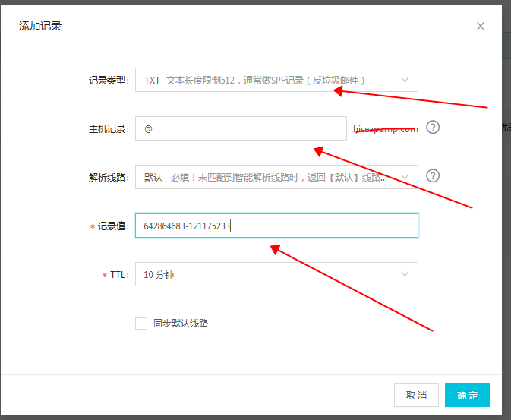
Task: Click the .hisapump.com domain suffix text
Action: (x=384, y=129)
